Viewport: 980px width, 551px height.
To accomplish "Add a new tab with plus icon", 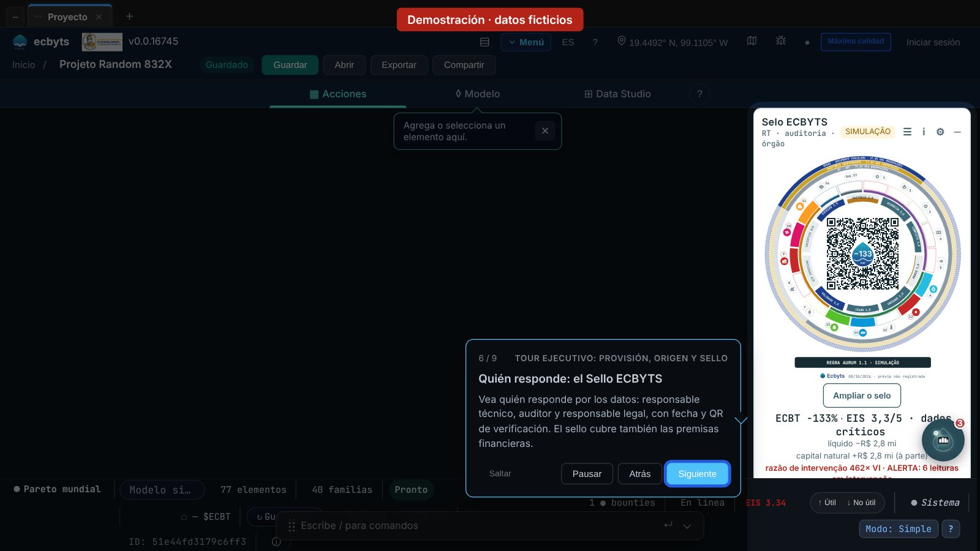I will pyautogui.click(x=129, y=17).
